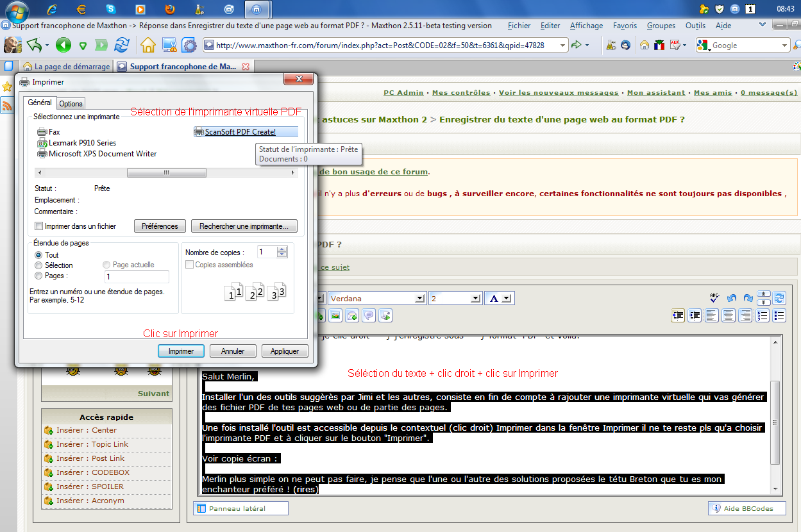Viewport: 801px width, 532px height.
Task: Switch to Général tab in print dialog
Action: pyautogui.click(x=40, y=103)
